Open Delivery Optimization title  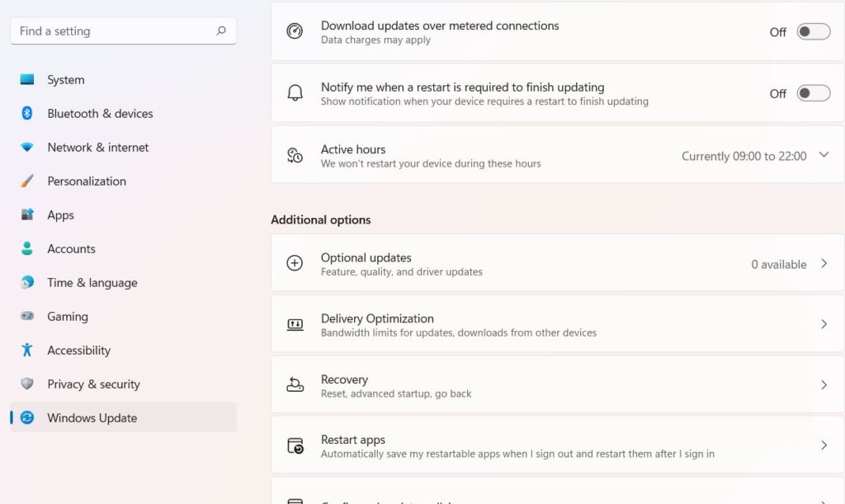pyautogui.click(x=377, y=318)
